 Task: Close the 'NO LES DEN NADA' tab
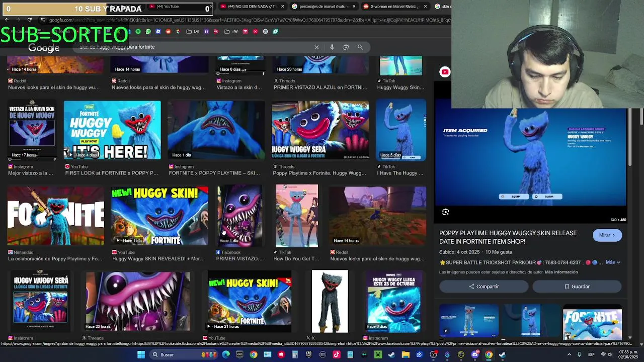tap(282, 7)
